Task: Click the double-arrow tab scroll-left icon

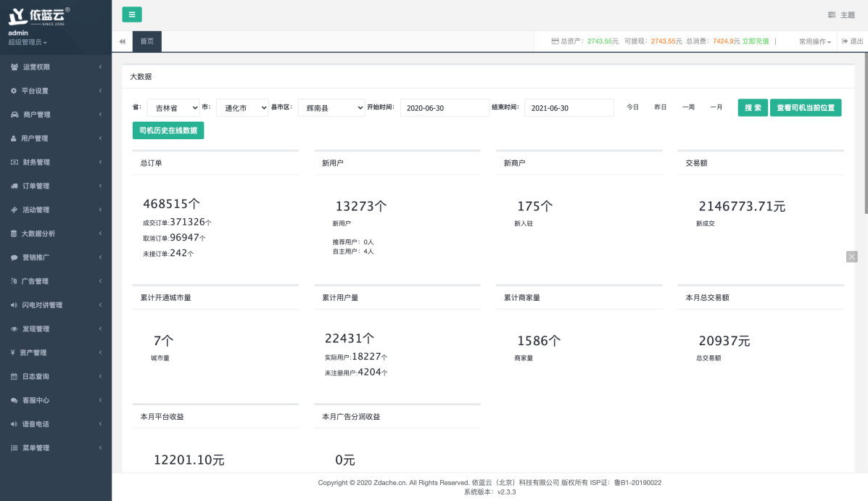Action: coord(123,42)
